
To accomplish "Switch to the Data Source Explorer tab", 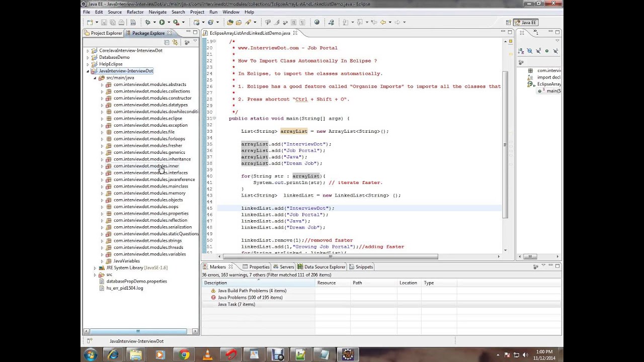I will pyautogui.click(x=321, y=267).
